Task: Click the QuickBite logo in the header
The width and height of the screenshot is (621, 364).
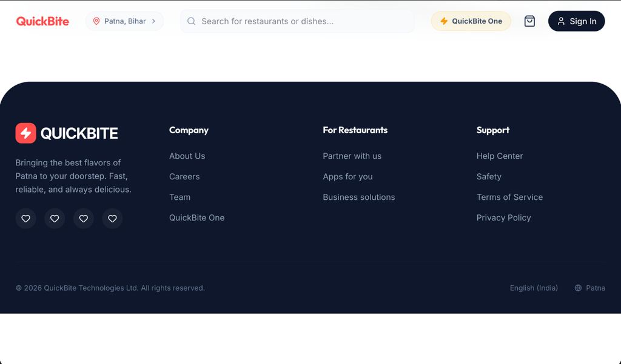Action: point(42,21)
